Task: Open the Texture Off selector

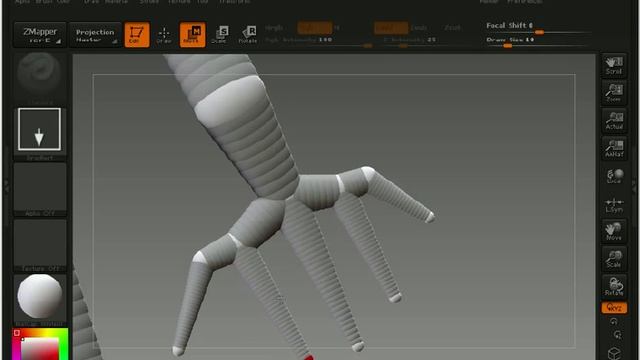Action: pyautogui.click(x=40, y=245)
